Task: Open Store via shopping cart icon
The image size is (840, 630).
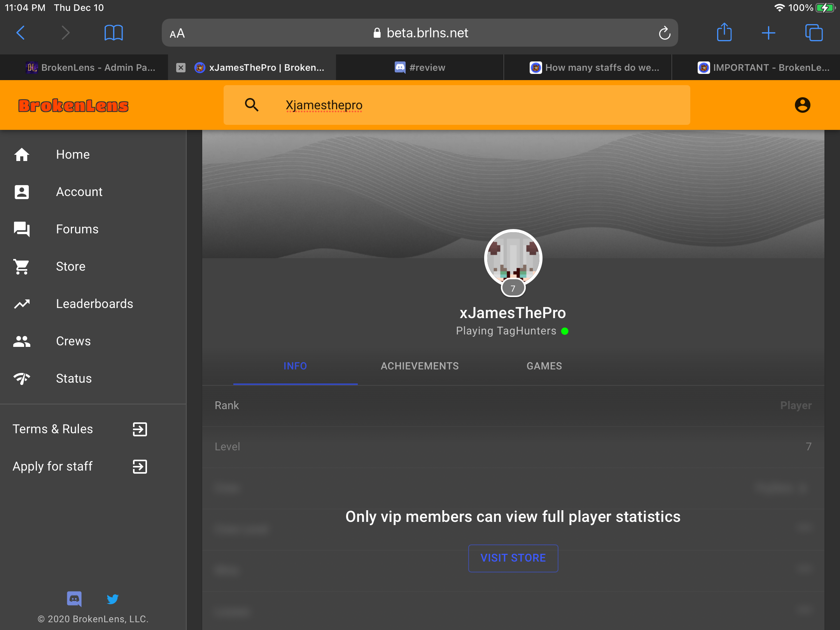Action: [x=21, y=266]
